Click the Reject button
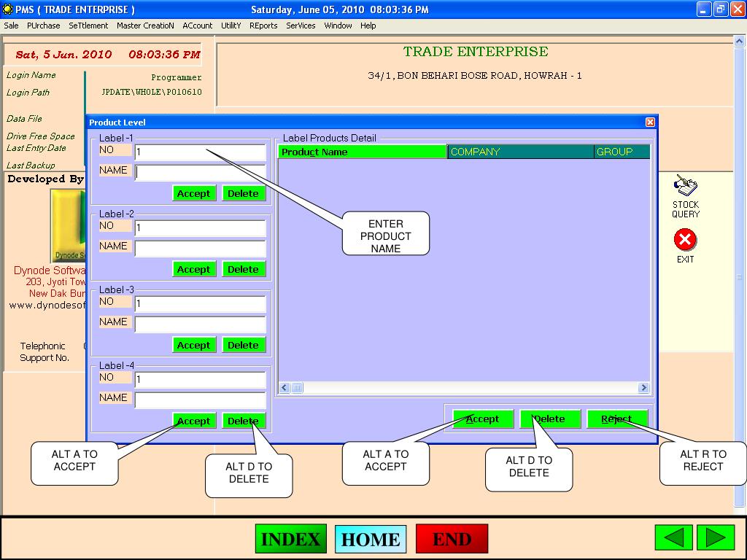Image resolution: width=747 pixels, height=560 pixels. [x=617, y=419]
